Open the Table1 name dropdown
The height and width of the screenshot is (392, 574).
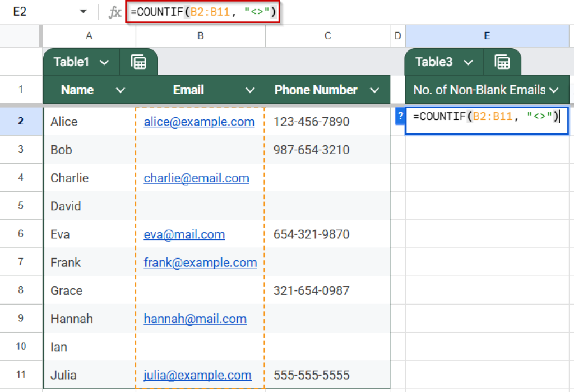(103, 62)
